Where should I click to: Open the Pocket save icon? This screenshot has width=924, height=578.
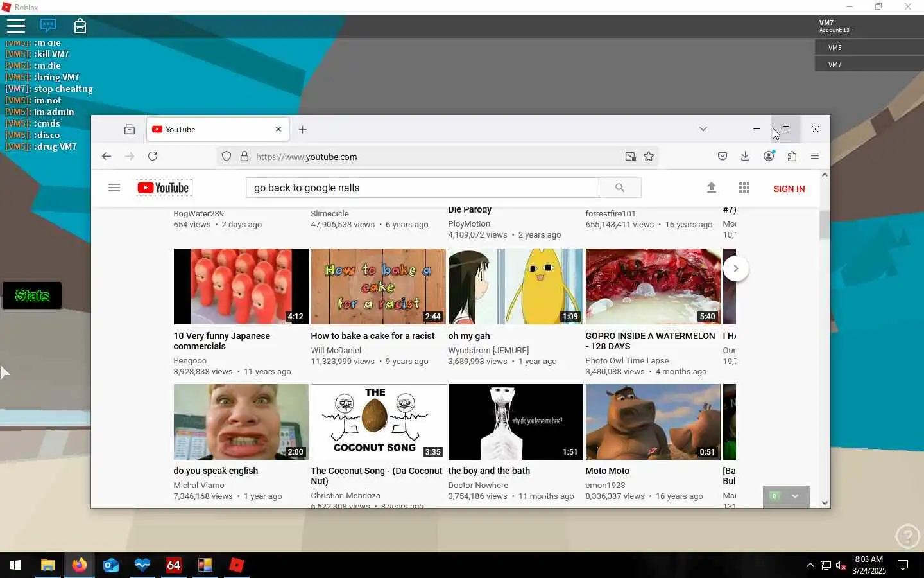click(723, 156)
